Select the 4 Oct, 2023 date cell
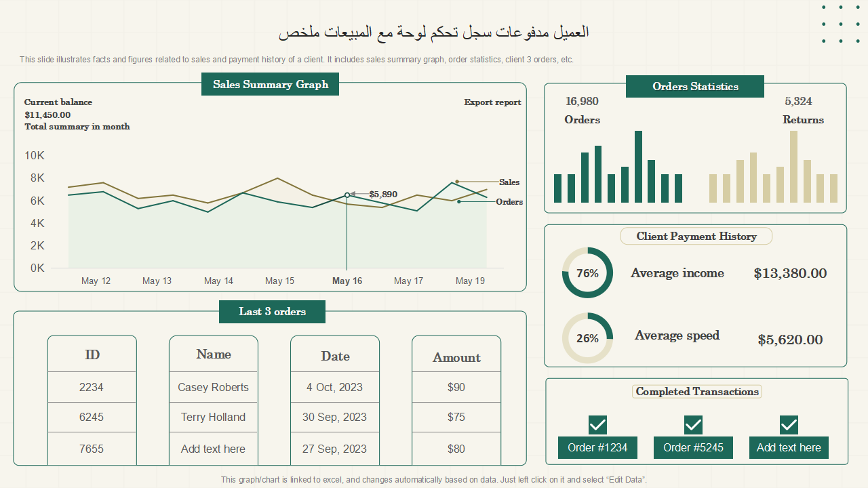Viewport: 868px width, 488px height. click(334, 387)
